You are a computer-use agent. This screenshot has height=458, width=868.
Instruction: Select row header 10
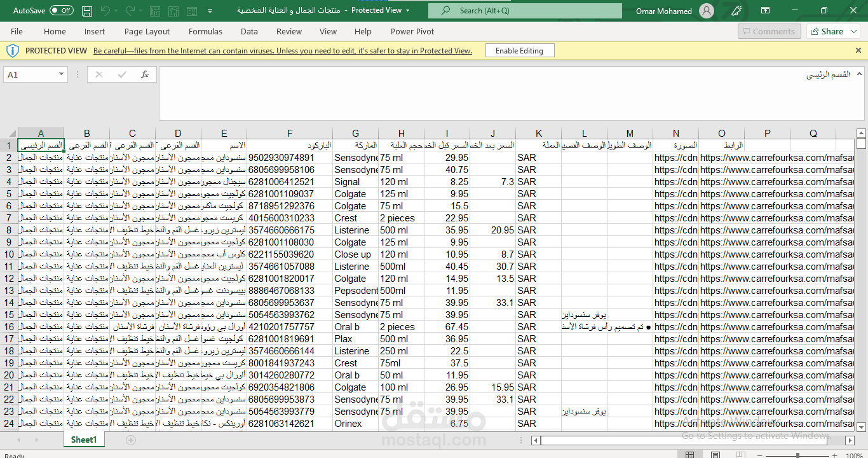pos(9,254)
